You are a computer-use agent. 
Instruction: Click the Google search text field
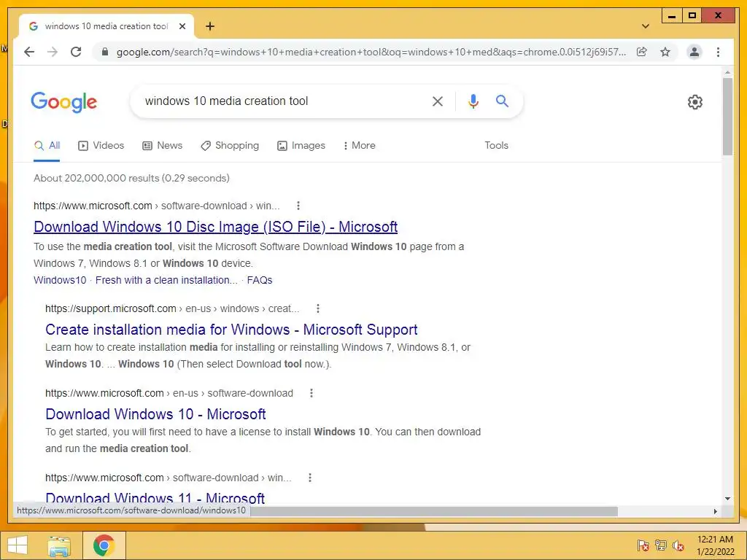pos(281,101)
